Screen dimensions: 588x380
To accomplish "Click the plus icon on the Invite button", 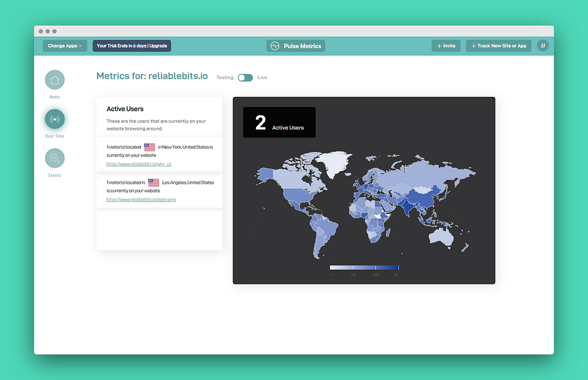I will 438,46.
